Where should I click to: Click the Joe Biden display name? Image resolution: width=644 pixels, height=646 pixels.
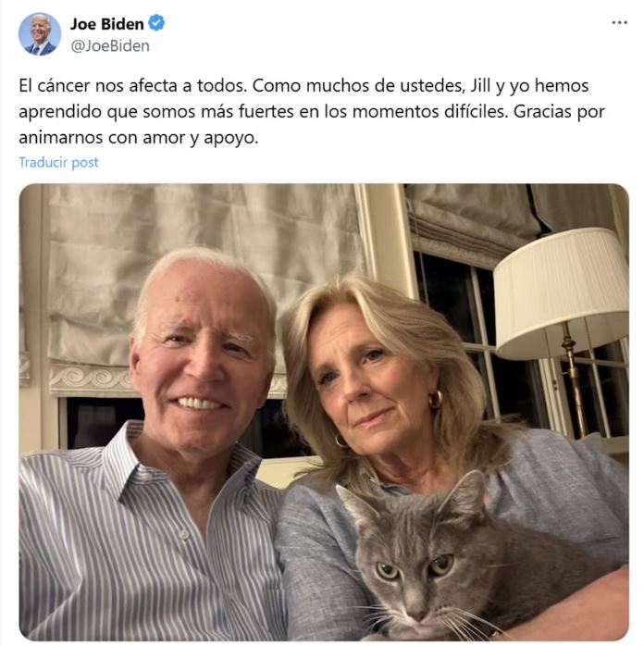[x=107, y=24]
